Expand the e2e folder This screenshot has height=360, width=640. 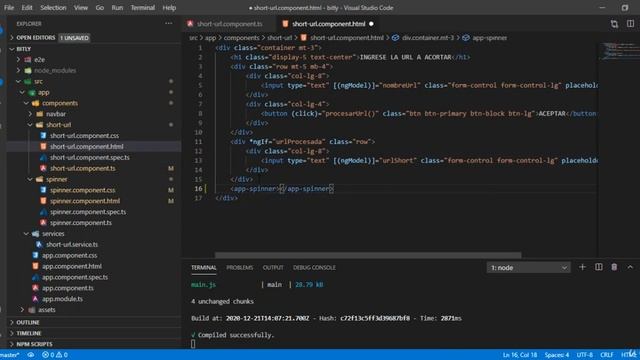point(40,60)
